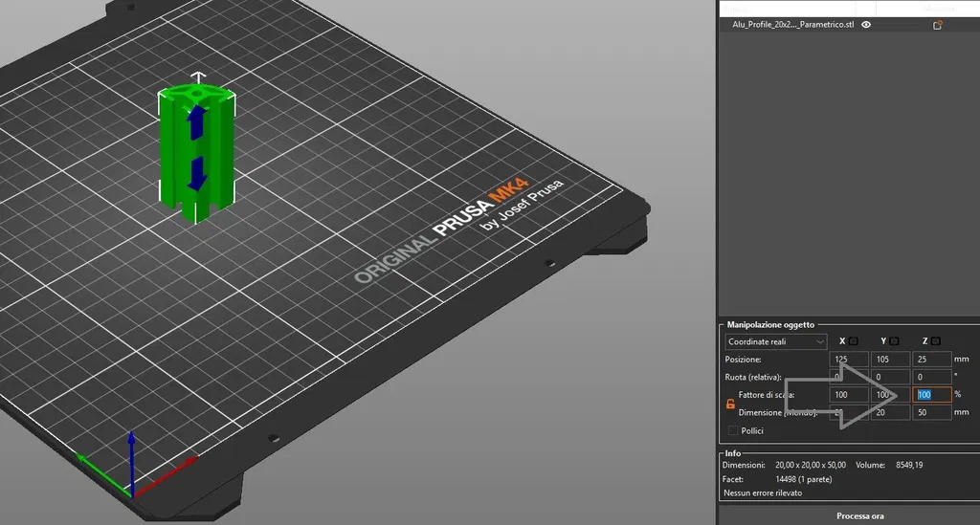The height and width of the screenshot is (525, 980).
Task: Focus the Posizione Y field showing 105
Action: point(890,360)
